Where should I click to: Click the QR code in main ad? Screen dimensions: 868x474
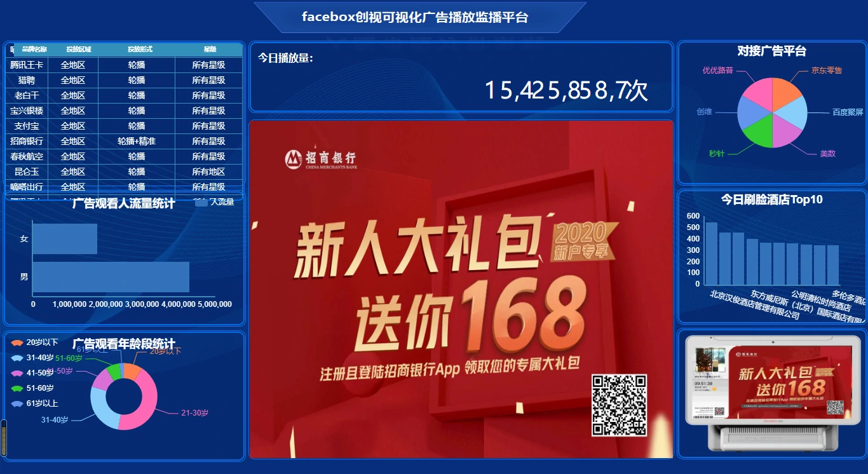click(620, 405)
